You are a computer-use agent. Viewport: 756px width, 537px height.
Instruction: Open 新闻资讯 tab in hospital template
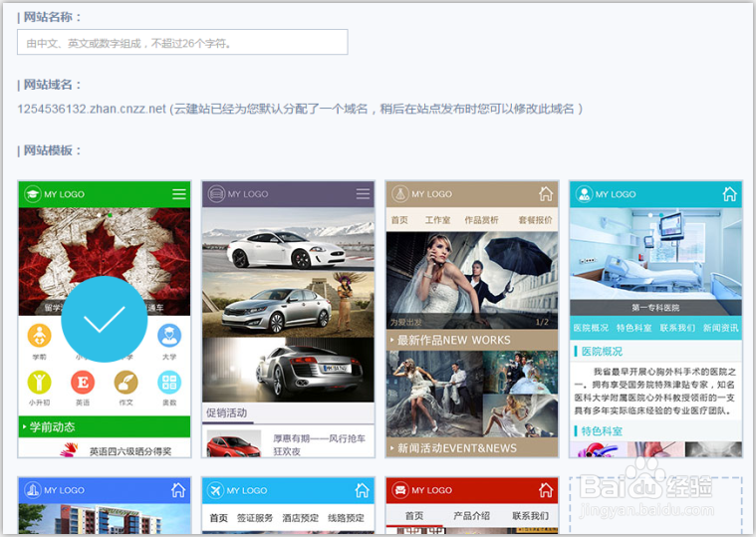point(720,328)
